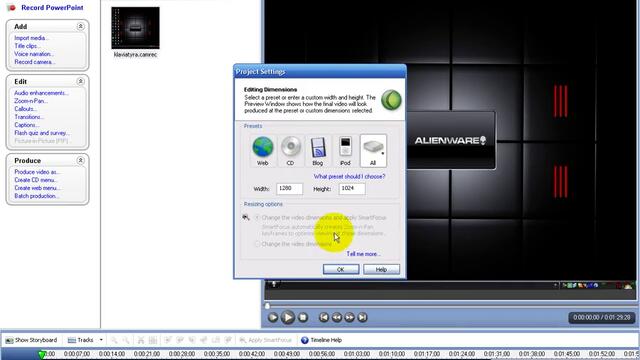Open Transitions link
This screenshot has width=640, height=360.
click(x=29, y=117)
